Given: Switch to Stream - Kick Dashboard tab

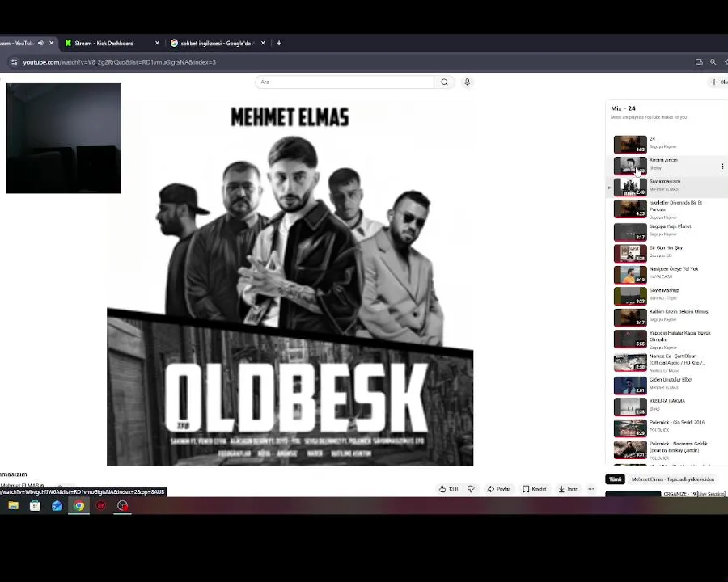Looking at the screenshot, I should 104,43.
